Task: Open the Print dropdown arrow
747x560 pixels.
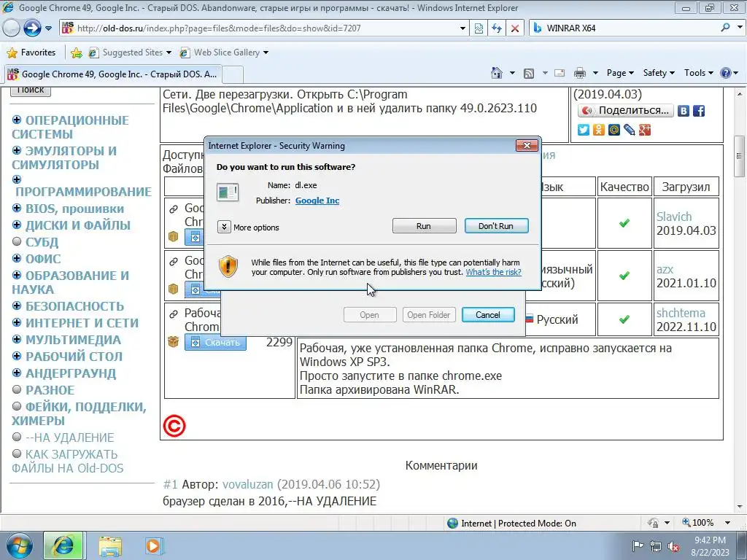Action: click(x=595, y=73)
